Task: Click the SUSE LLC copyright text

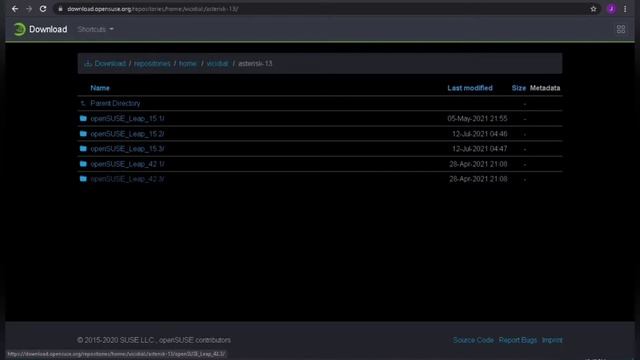Action: [154, 340]
